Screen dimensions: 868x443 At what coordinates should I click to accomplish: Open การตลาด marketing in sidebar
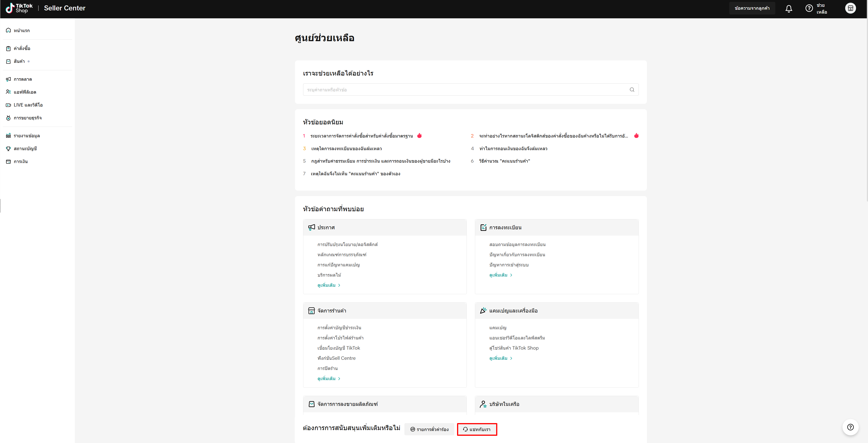click(x=23, y=79)
